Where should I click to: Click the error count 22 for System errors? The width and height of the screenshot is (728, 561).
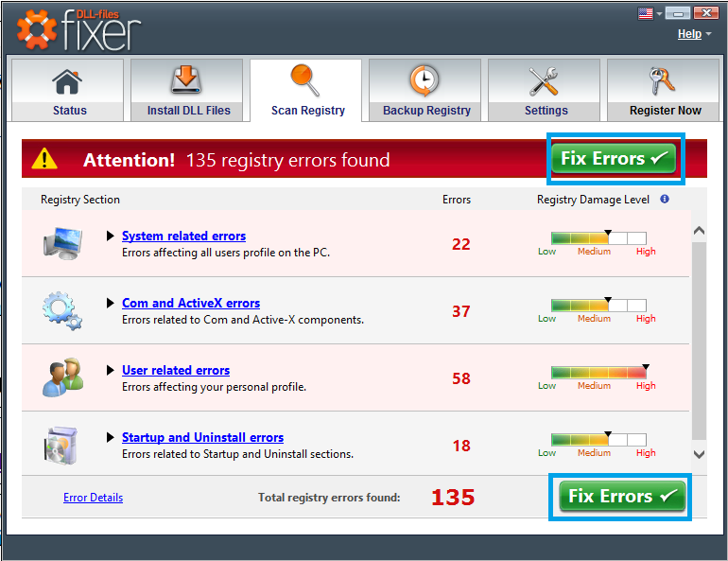pos(461,244)
